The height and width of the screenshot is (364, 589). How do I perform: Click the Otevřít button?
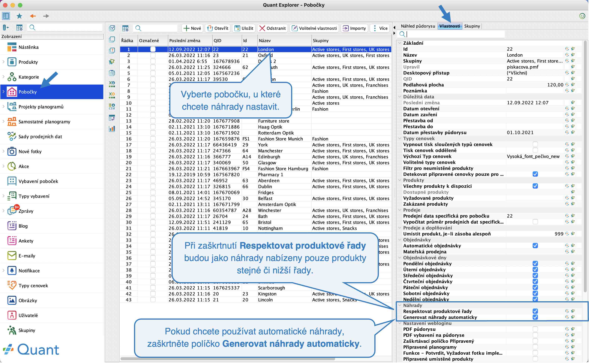tap(218, 28)
